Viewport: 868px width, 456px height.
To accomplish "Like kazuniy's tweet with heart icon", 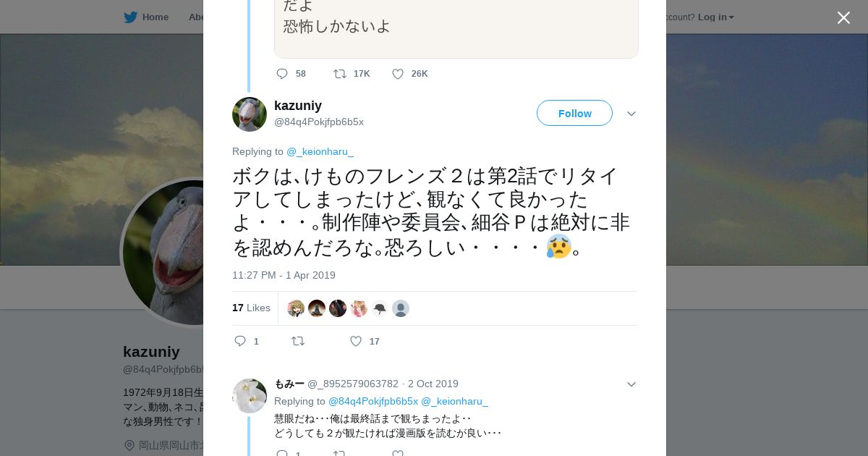I will [x=356, y=341].
